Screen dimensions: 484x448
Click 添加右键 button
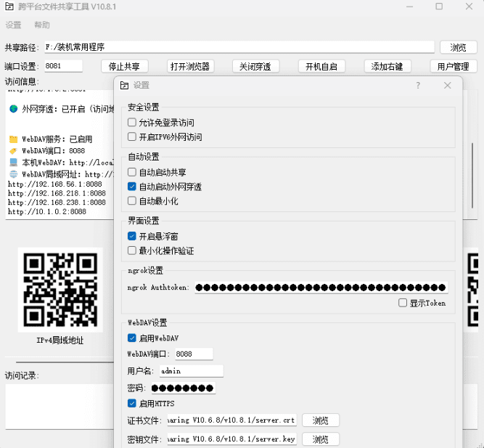(387, 66)
